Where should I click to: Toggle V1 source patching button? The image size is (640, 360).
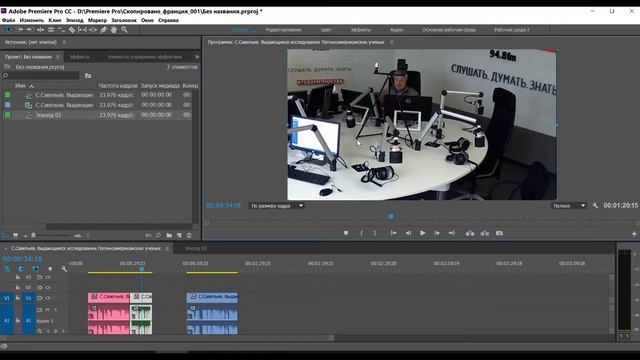[7, 298]
